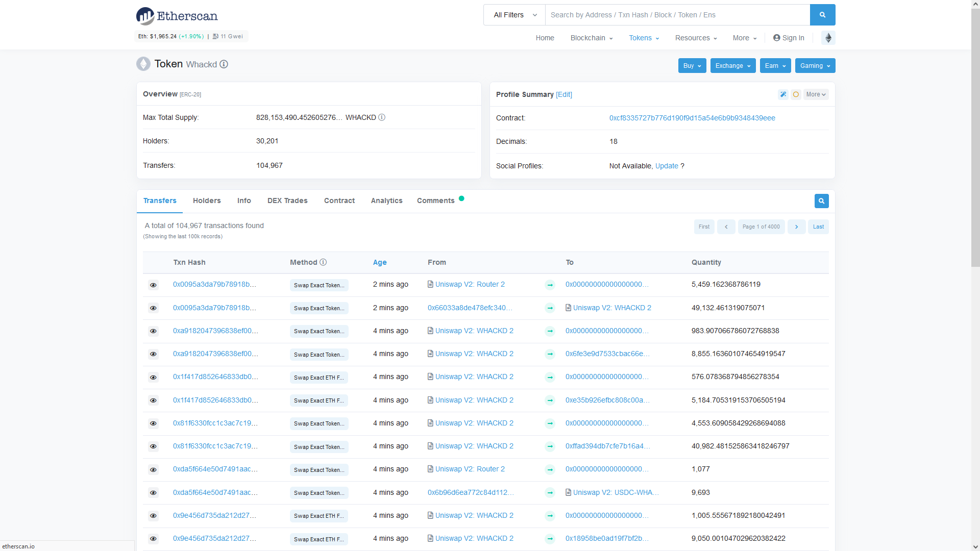Expand the Resources menu
The width and height of the screenshot is (980, 551).
[696, 38]
